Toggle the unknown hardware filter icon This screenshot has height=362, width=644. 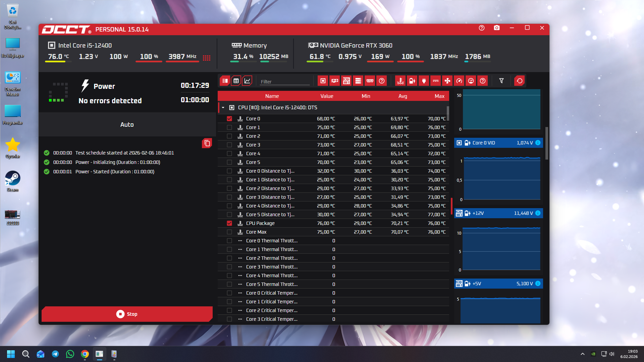click(382, 81)
